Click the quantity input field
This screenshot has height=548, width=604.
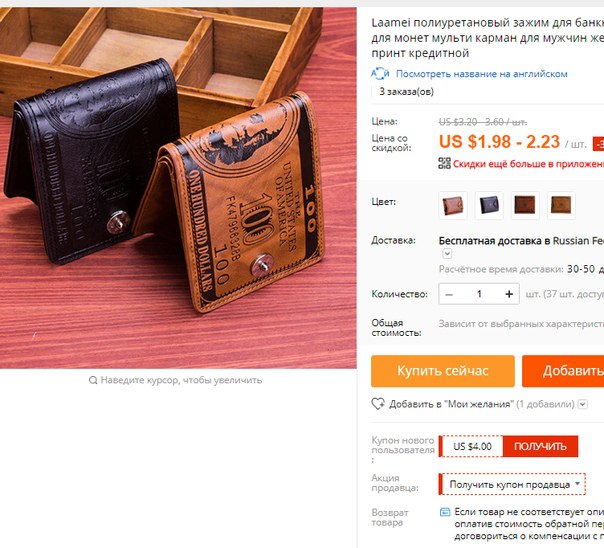coord(479,294)
